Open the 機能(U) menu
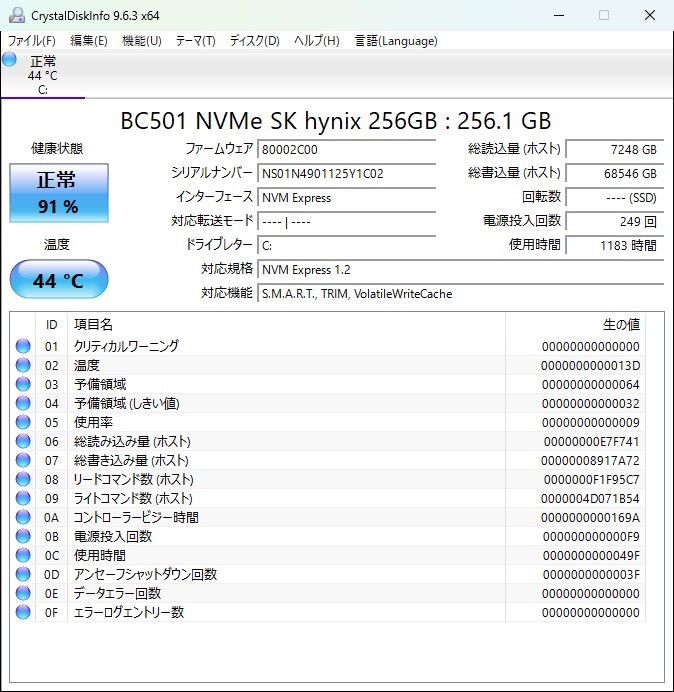This screenshot has width=674, height=692. [x=142, y=41]
